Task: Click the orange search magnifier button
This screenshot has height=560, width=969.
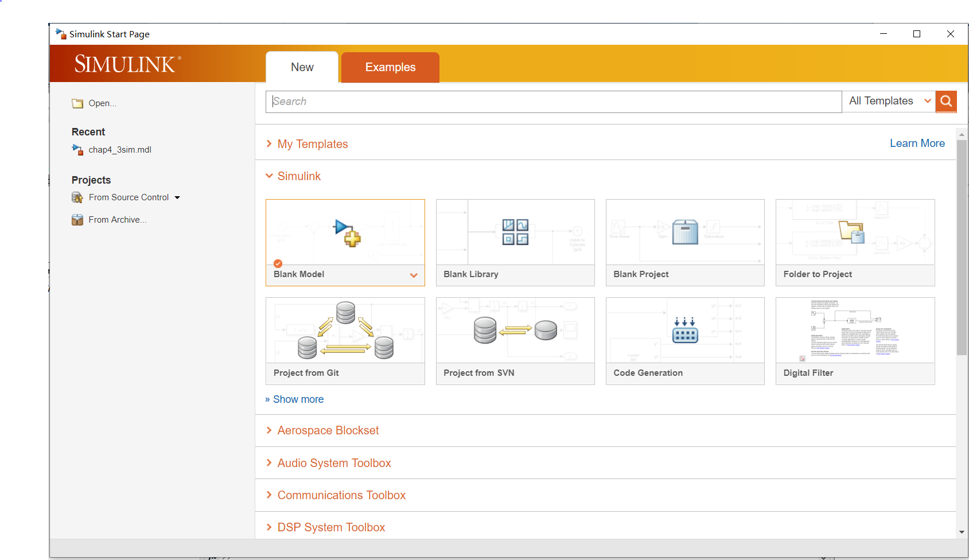Action: pos(946,102)
